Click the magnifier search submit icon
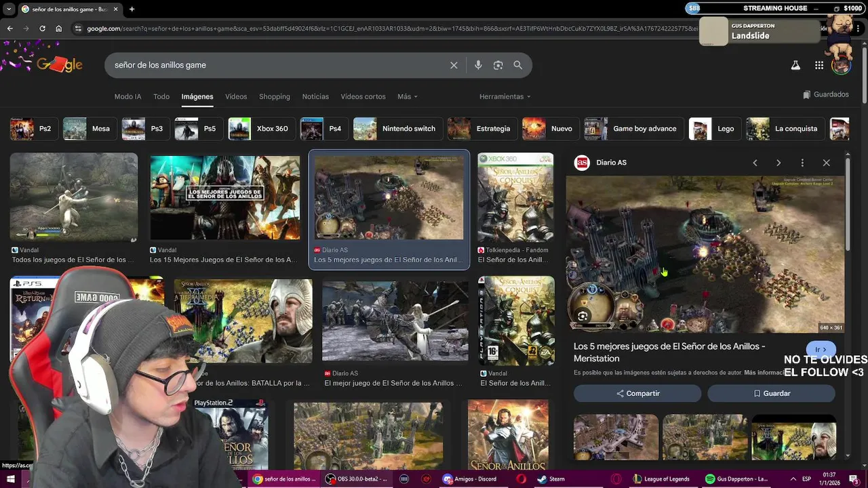868x488 pixels. click(518, 65)
